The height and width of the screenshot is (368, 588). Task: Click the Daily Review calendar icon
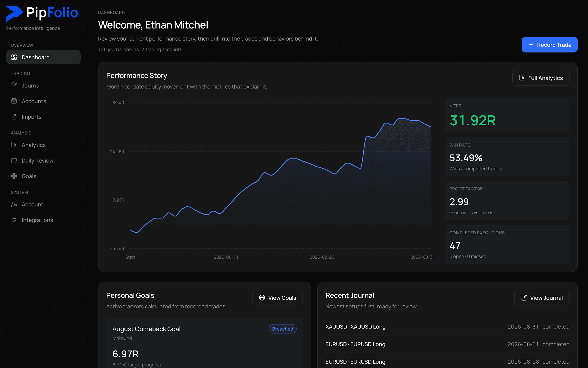click(14, 160)
